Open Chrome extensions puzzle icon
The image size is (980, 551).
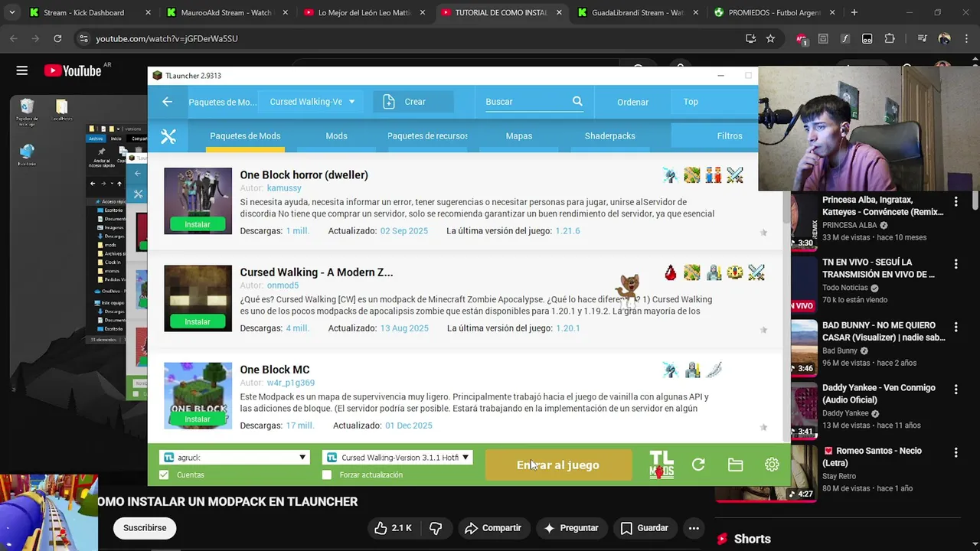click(890, 38)
